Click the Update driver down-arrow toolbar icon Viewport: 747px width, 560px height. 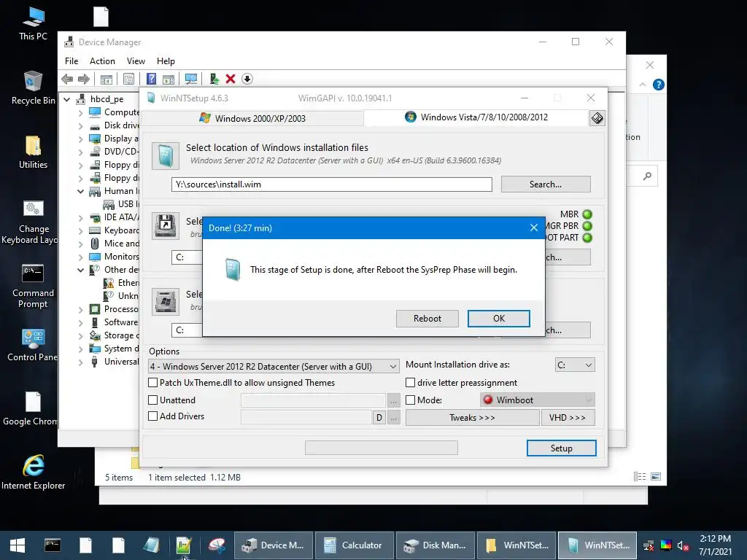click(247, 79)
